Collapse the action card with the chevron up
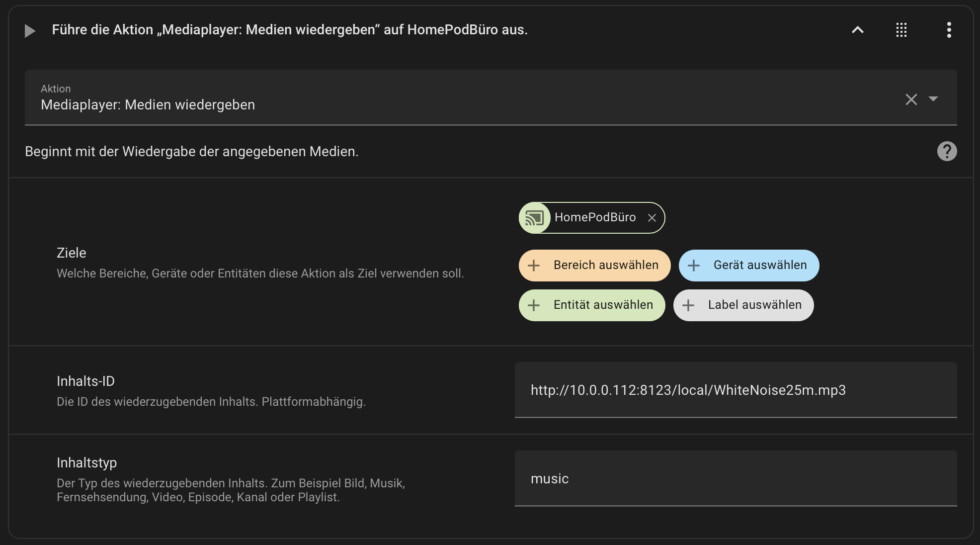Screen dimensions: 980x545 coord(858,30)
